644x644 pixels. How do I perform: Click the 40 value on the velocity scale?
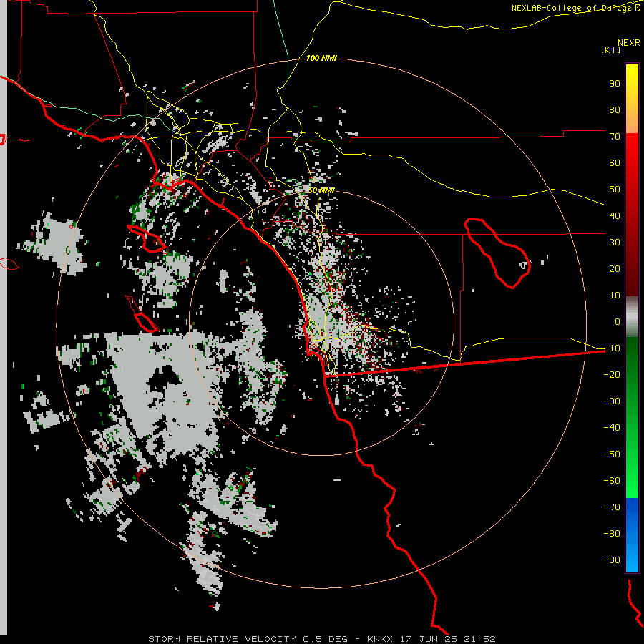[x=615, y=216]
